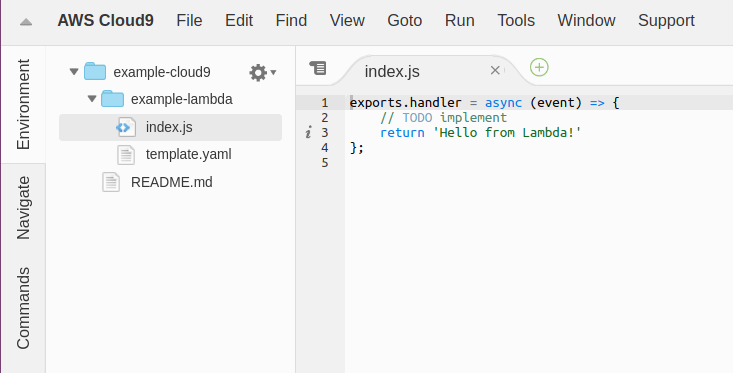Collapse the menu bar with up arrow
The width and height of the screenshot is (733, 373).
(26, 22)
